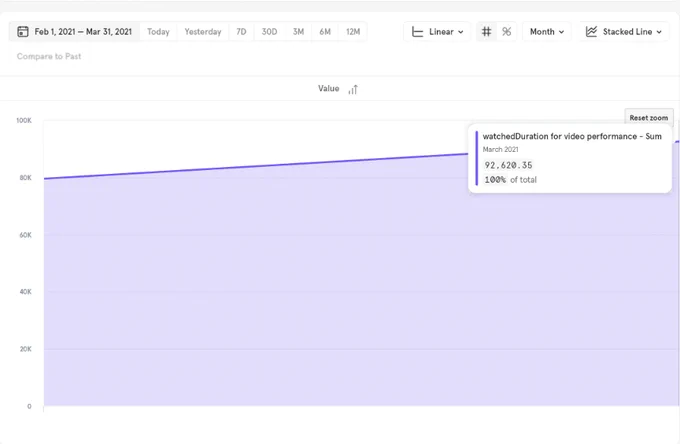Click the Reset zoom button
Image resolution: width=680 pixels, height=444 pixels.
(649, 118)
